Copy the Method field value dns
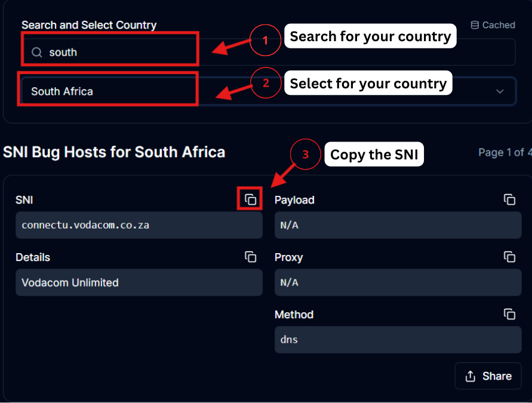 [509, 314]
